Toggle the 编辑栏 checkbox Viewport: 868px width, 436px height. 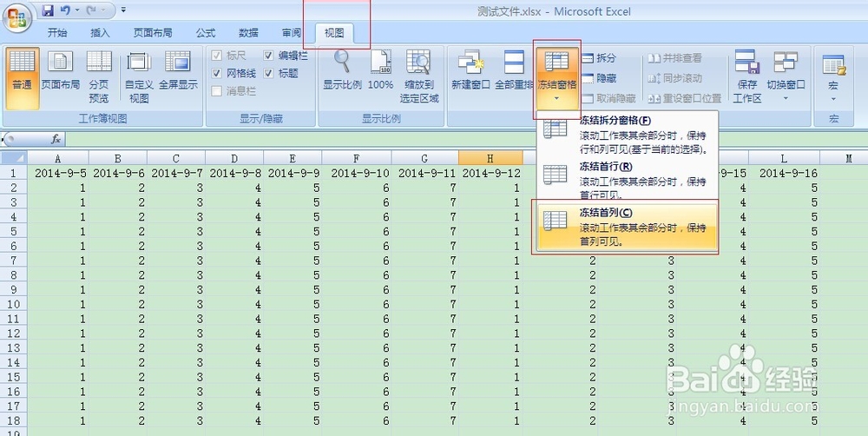(286, 56)
